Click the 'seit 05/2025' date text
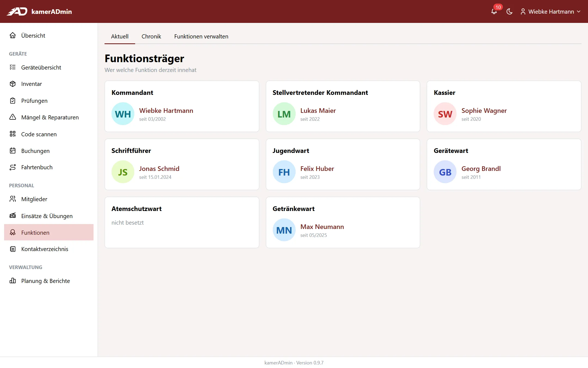The width and height of the screenshot is (588, 368). 314,235
